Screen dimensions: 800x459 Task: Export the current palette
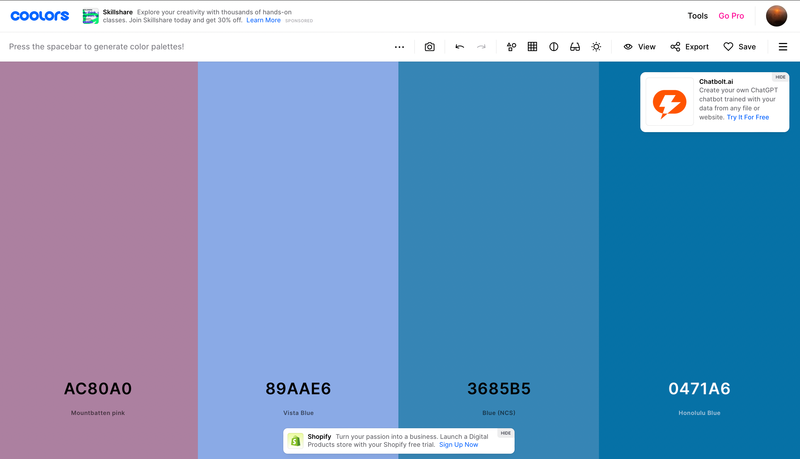click(x=689, y=47)
